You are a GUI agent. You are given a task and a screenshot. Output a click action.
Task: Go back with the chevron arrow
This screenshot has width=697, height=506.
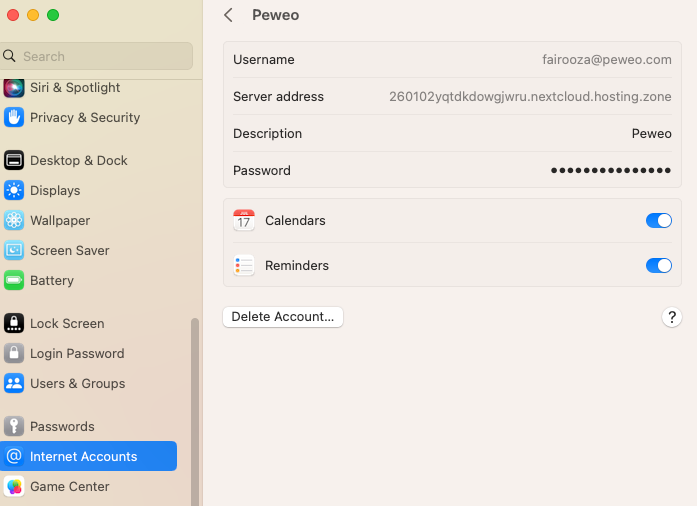click(x=228, y=15)
